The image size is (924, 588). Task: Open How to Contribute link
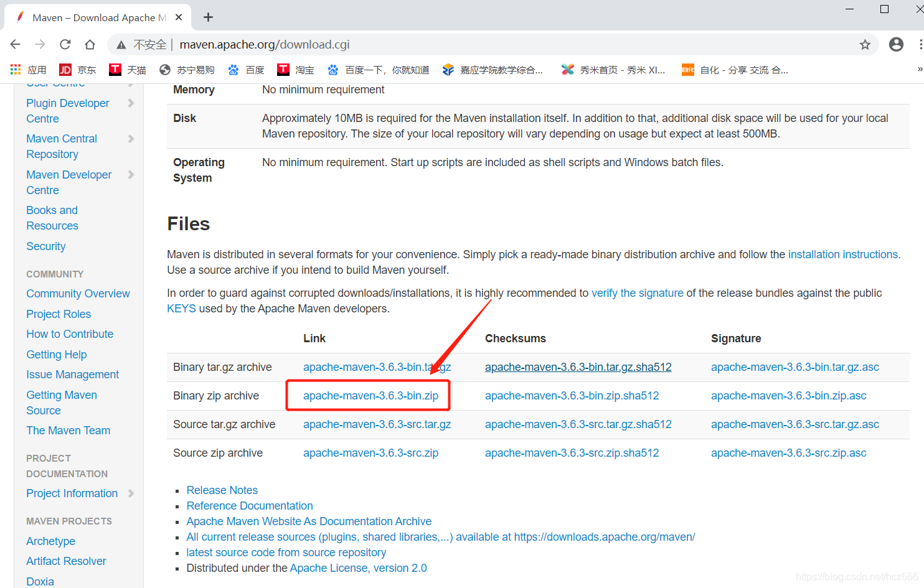coord(70,334)
